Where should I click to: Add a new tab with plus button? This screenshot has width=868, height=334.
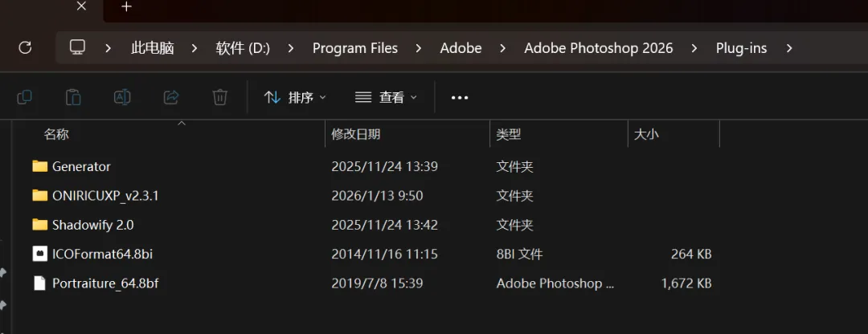tap(127, 6)
